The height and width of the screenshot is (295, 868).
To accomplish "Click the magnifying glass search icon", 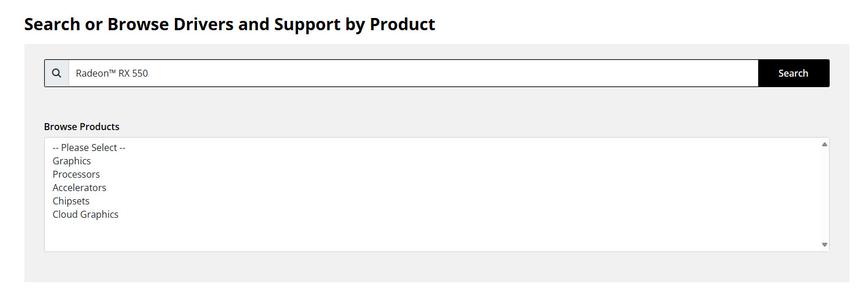I will [x=56, y=73].
